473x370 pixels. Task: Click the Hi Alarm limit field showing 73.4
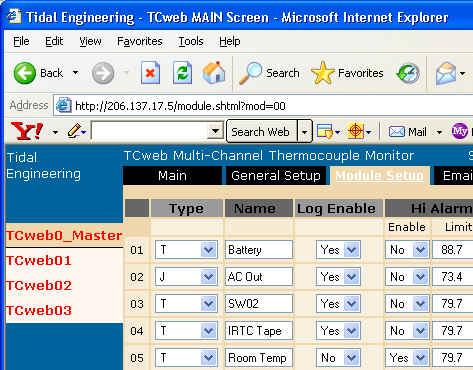point(453,277)
